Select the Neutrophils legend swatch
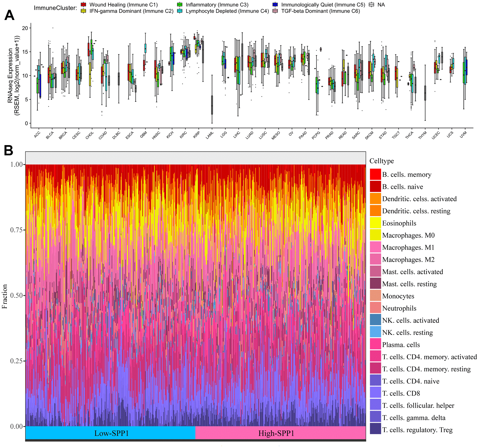This screenshot has height=448, width=479. pos(375,308)
